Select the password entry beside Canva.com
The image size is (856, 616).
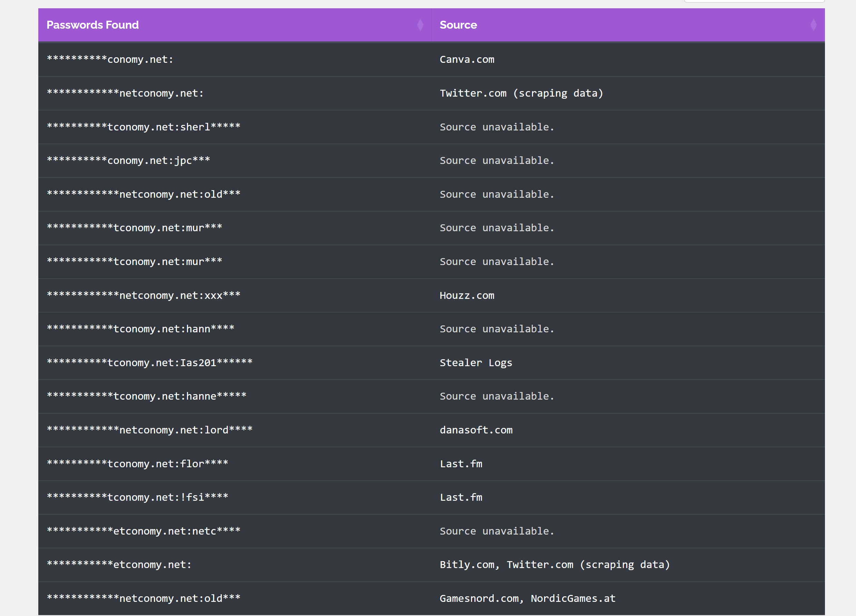point(110,60)
